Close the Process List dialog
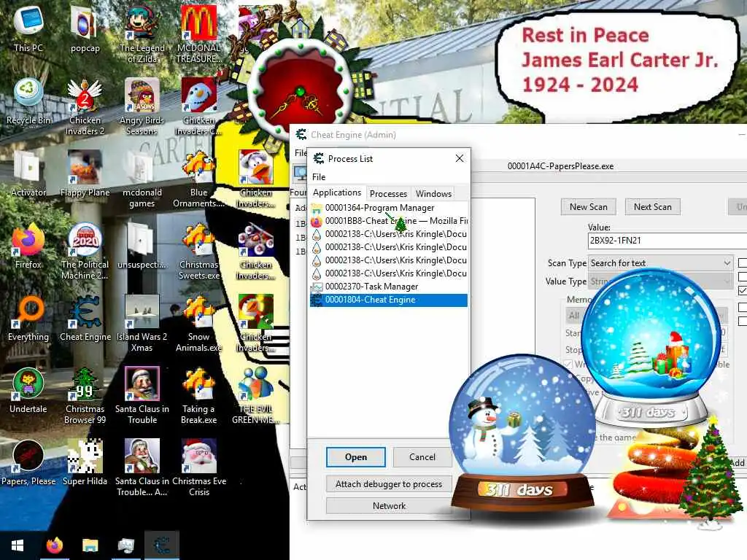 (460, 158)
